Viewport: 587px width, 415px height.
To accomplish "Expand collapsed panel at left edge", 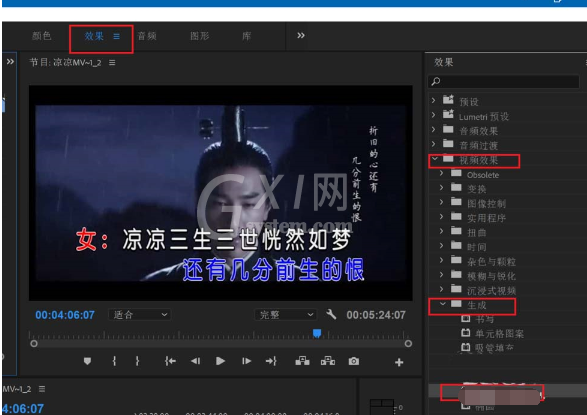I will pos(10,61).
